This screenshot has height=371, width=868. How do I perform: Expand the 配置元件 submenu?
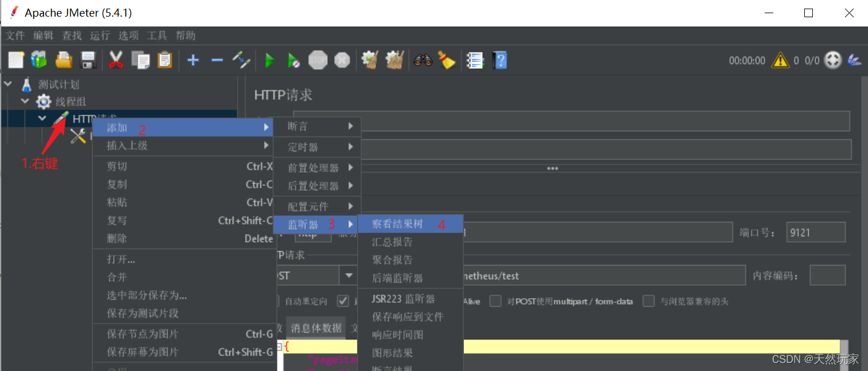click(317, 206)
